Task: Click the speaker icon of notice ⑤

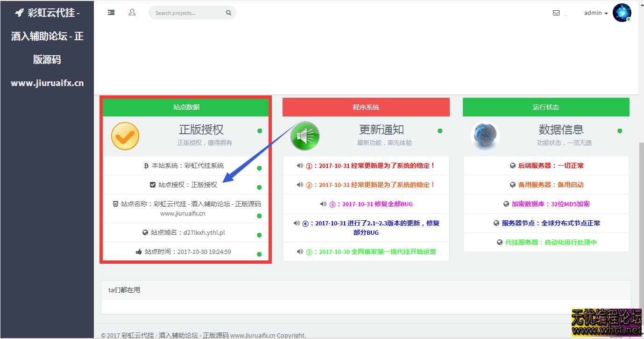Action: click(x=300, y=252)
